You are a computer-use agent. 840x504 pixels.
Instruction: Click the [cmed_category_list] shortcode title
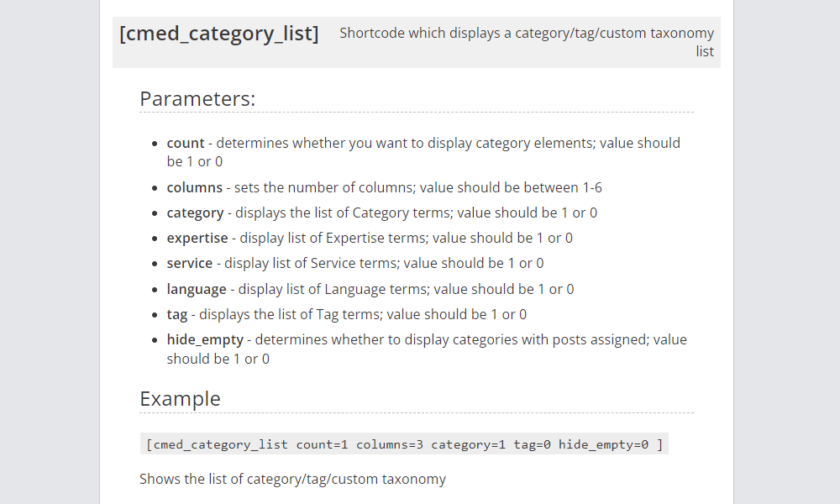click(x=218, y=34)
